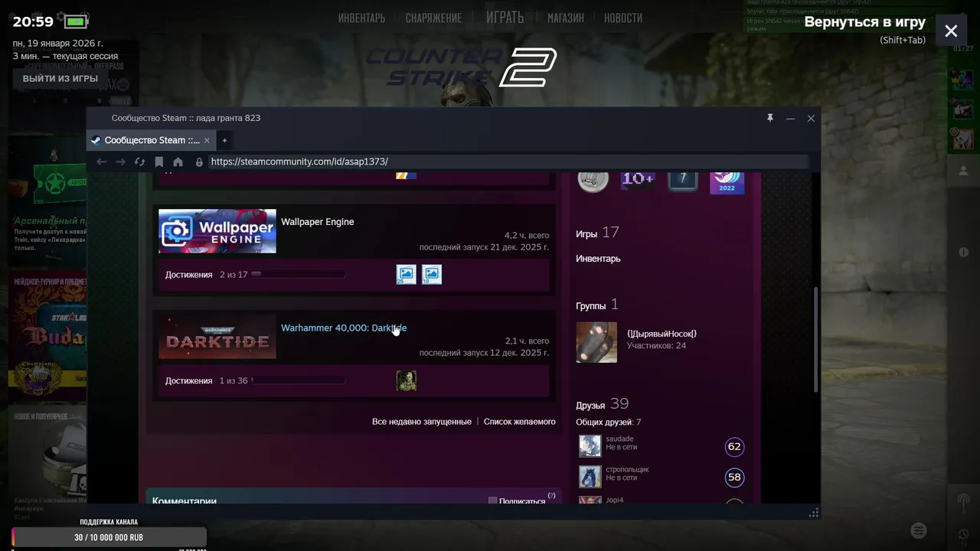Open 'Общих друзей: 7' link
This screenshot has width=980, height=551.
pyautogui.click(x=609, y=422)
